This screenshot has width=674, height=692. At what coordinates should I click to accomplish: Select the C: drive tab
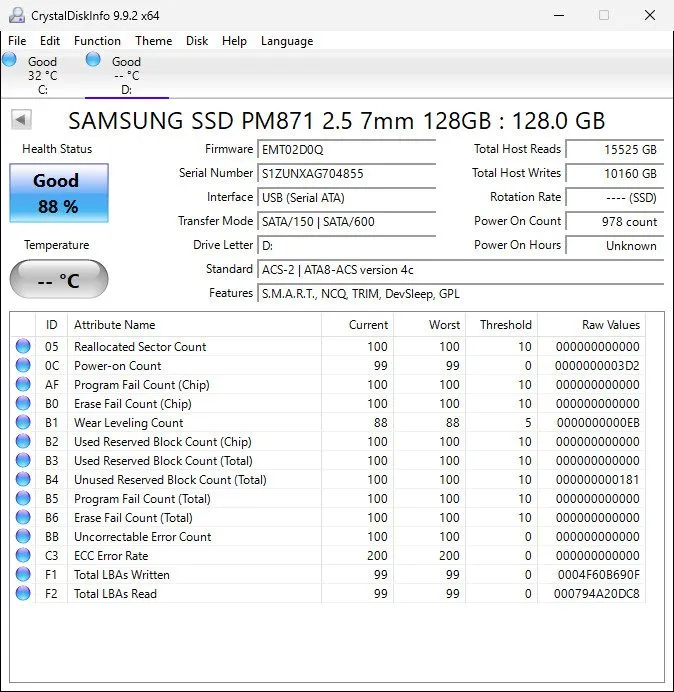42,75
